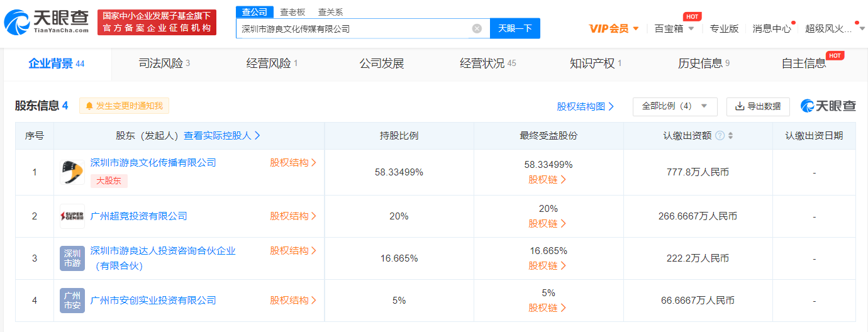This screenshot has height=332, width=868.
Task: Click the 股东信息 4 section heading
Action: [x=42, y=106]
